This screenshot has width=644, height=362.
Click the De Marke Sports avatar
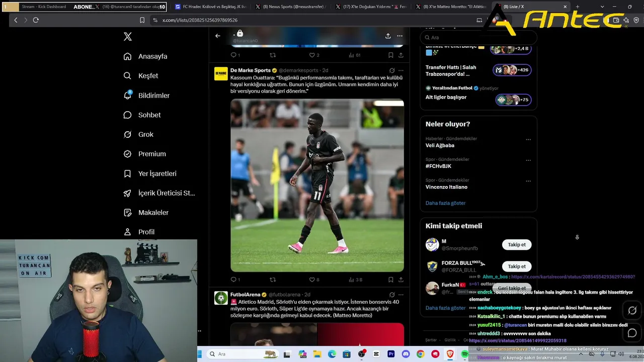tap(221, 73)
